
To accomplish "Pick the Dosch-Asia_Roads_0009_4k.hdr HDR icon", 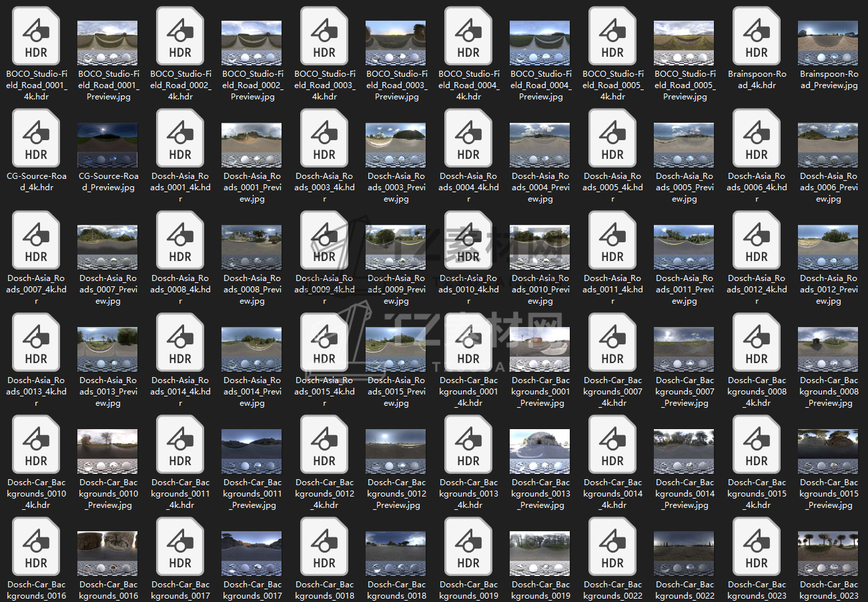I will point(324,241).
